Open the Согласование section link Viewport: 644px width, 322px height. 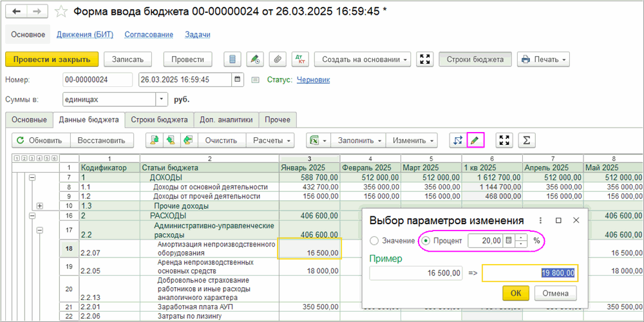(x=149, y=35)
